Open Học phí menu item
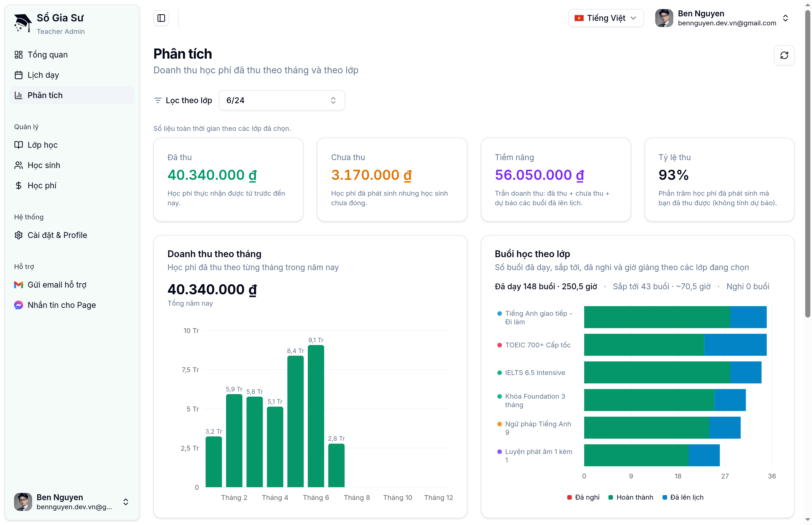 pos(72,186)
